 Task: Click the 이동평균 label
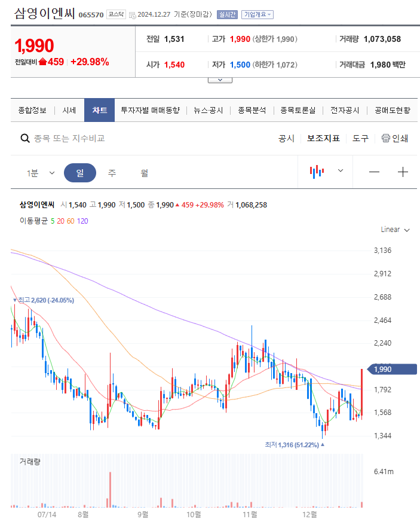(33, 221)
